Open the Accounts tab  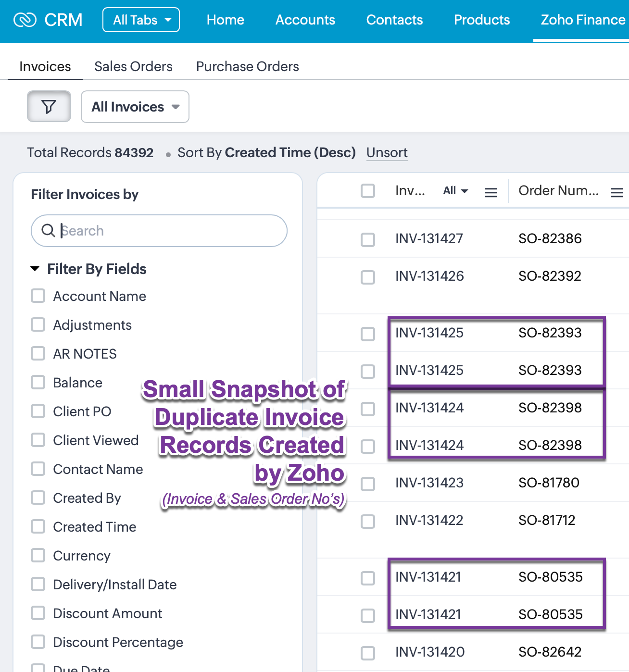(305, 20)
